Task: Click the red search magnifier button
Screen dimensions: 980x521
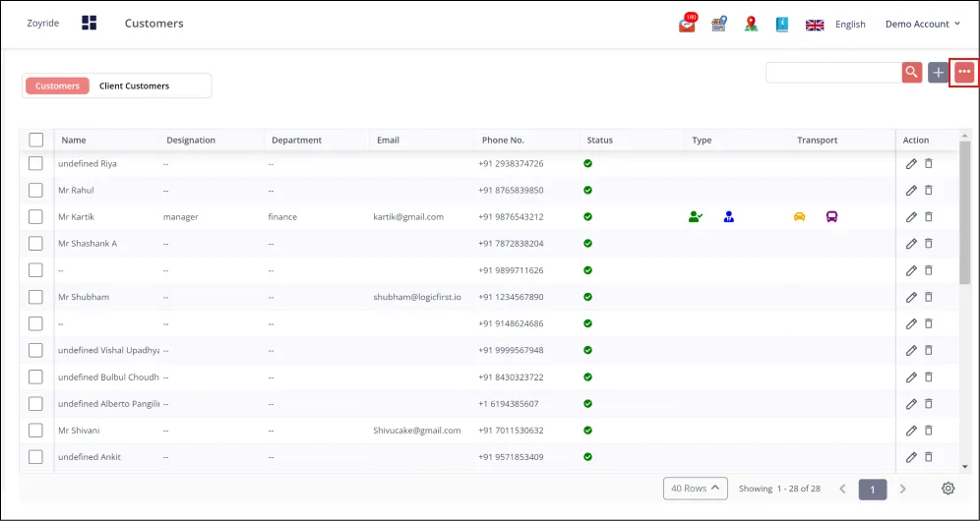Action: (912, 73)
